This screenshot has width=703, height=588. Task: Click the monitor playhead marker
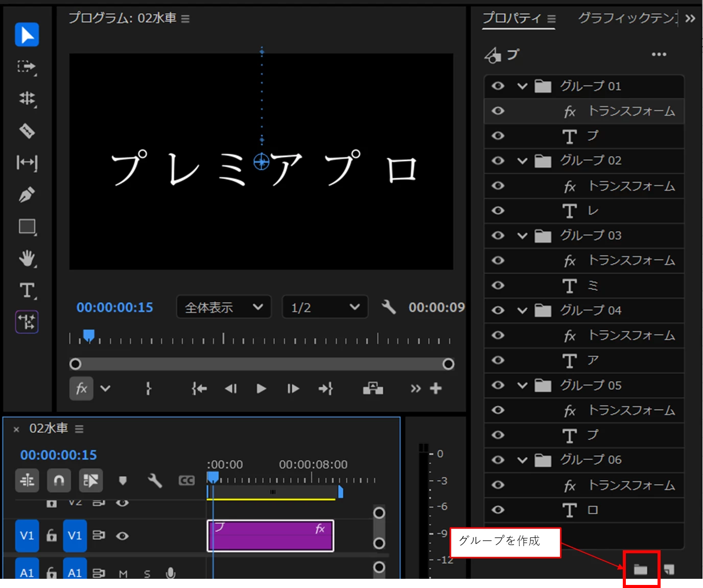pos(89,336)
